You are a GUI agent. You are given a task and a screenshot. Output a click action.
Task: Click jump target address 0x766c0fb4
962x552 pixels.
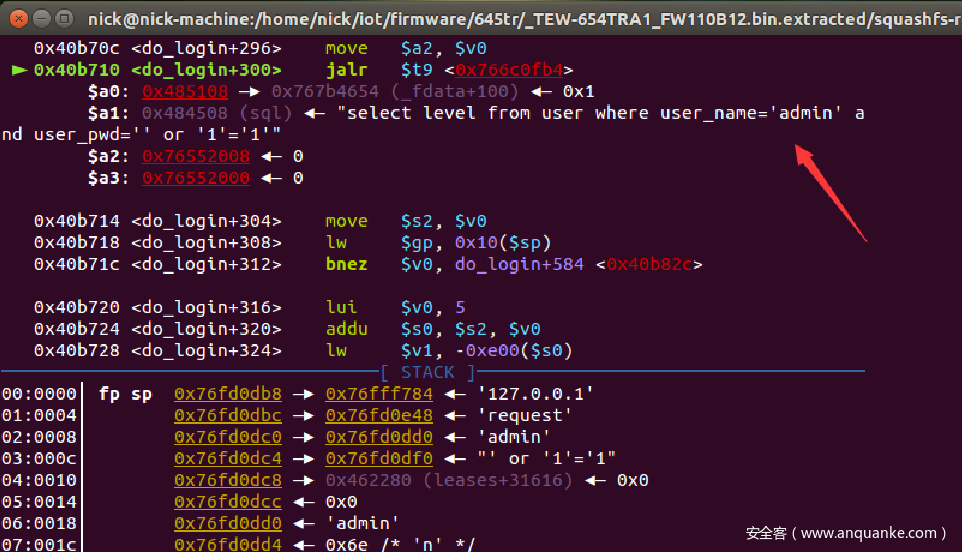coord(509,70)
